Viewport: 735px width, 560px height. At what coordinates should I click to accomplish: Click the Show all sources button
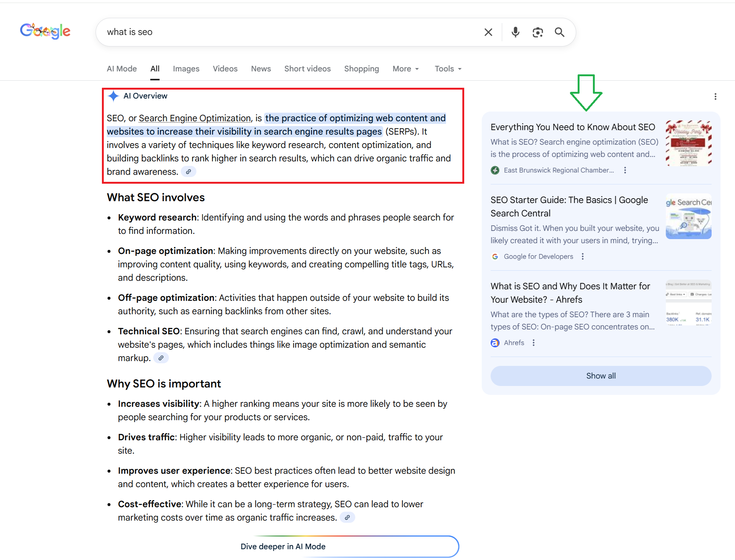[x=601, y=376]
